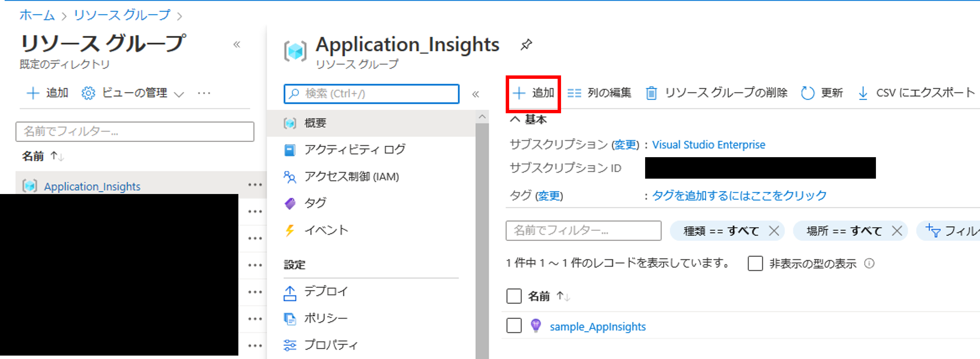
Task: Click the IAM people icon
Action: coord(290,177)
